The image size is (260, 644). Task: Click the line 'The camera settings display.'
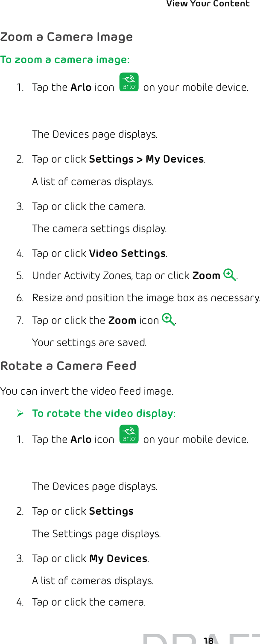pyautogui.click(x=99, y=229)
